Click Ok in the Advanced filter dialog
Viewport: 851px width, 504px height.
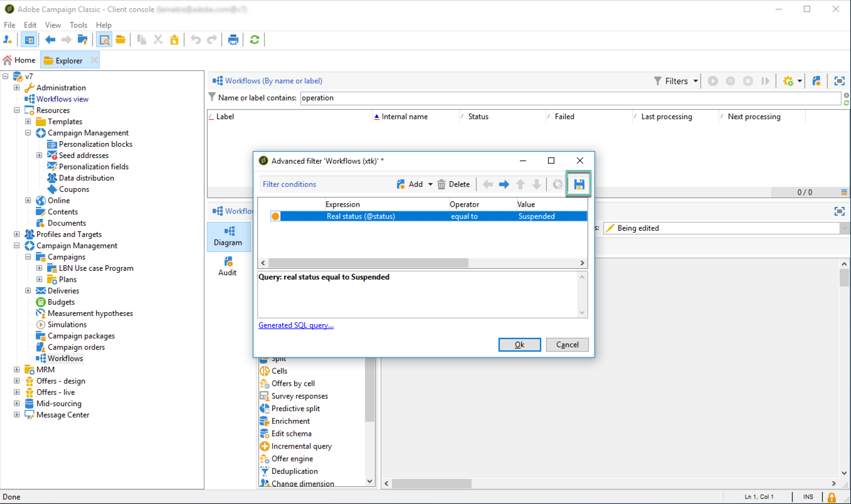point(519,345)
